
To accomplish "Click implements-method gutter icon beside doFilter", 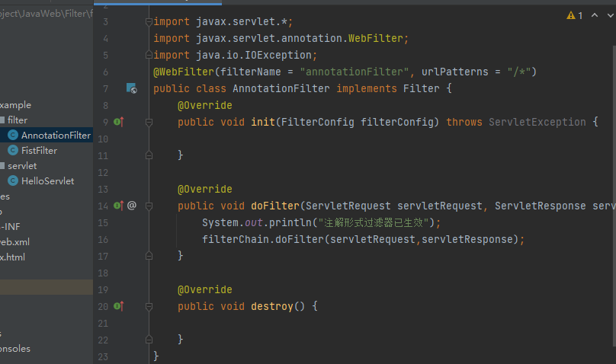I will [x=118, y=206].
